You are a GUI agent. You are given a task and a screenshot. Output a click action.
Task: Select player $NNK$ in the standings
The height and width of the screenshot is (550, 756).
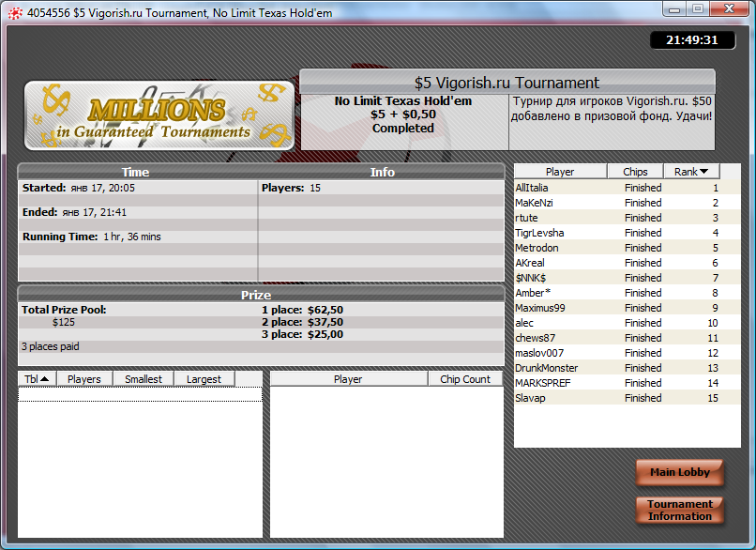627,278
